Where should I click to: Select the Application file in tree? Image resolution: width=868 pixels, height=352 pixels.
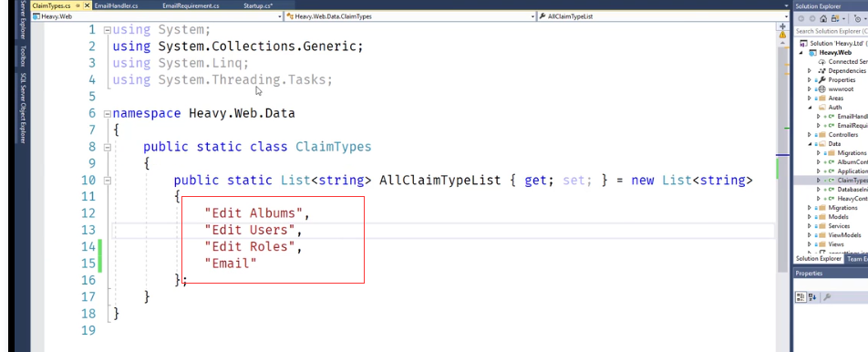852,171
